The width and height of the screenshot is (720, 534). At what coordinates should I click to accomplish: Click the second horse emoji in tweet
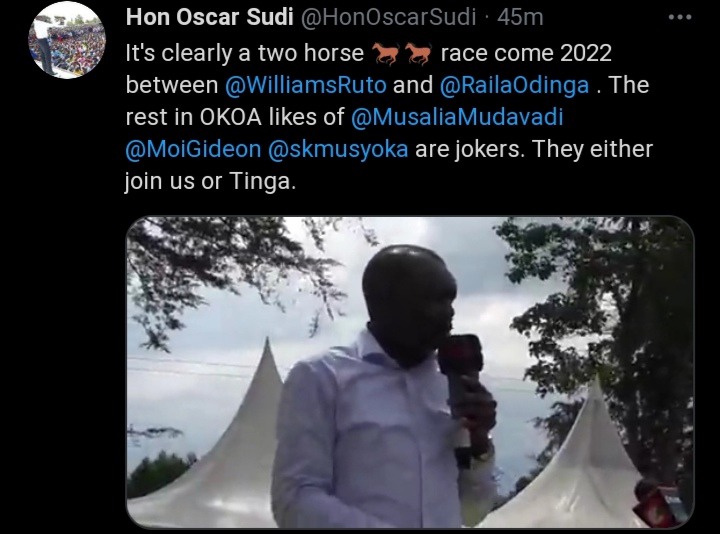417,54
